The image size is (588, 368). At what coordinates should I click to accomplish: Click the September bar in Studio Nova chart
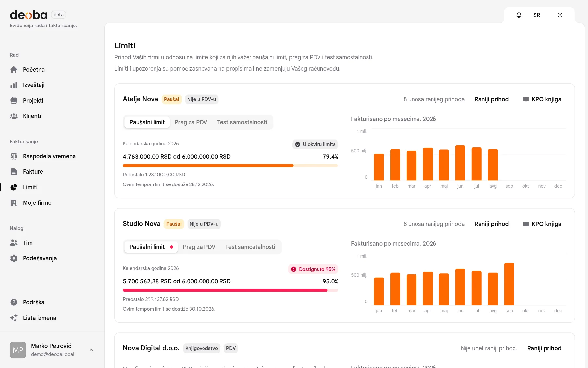(509, 284)
